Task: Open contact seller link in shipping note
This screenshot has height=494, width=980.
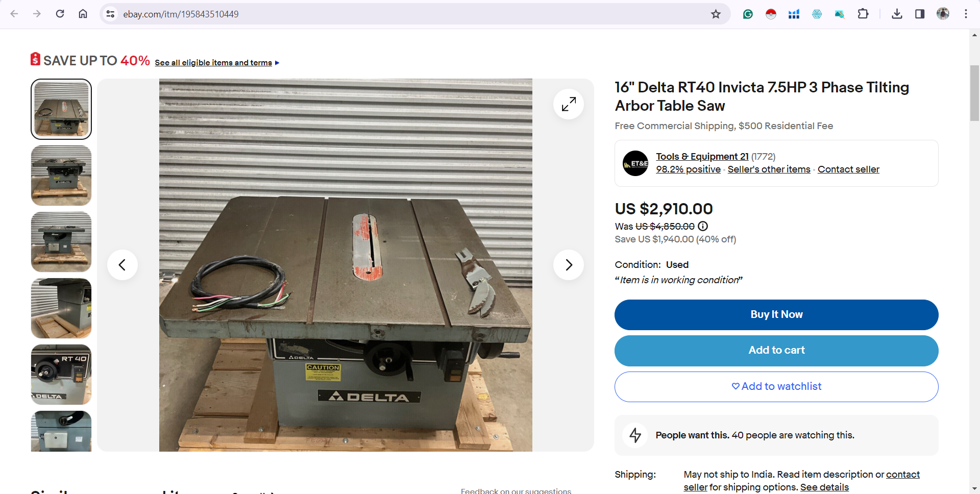Action: tap(903, 475)
